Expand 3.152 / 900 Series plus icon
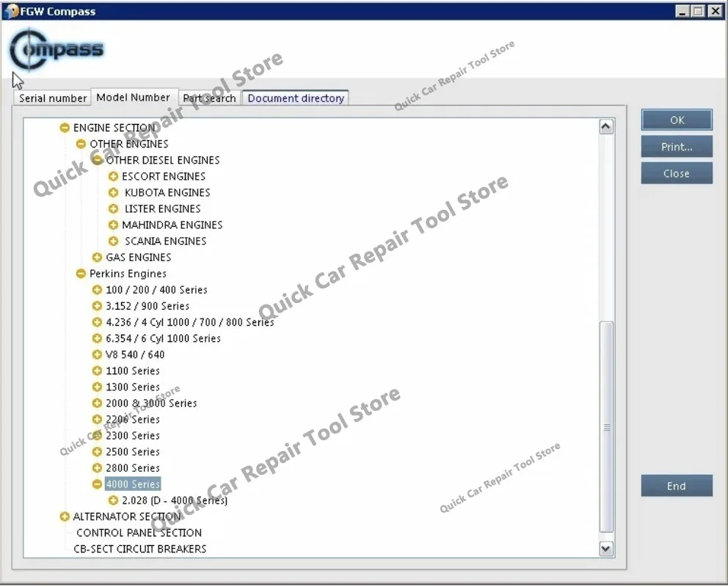 coord(97,306)
